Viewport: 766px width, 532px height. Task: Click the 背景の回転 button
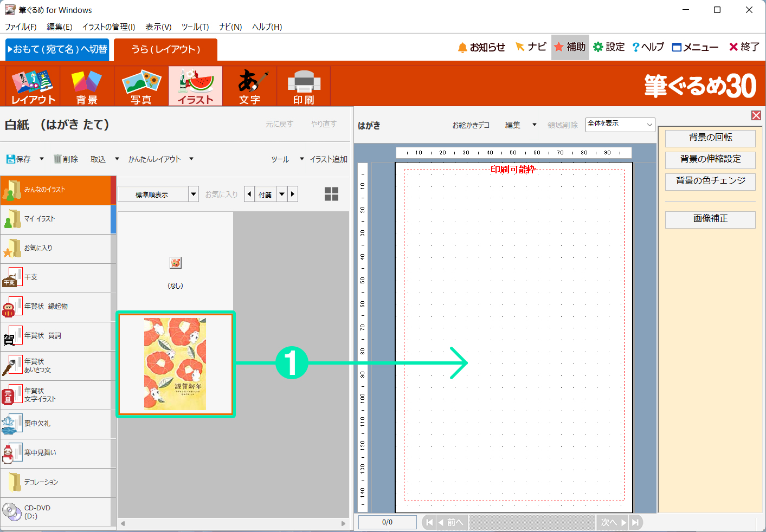pyautogui.click(x=710, y=138)
